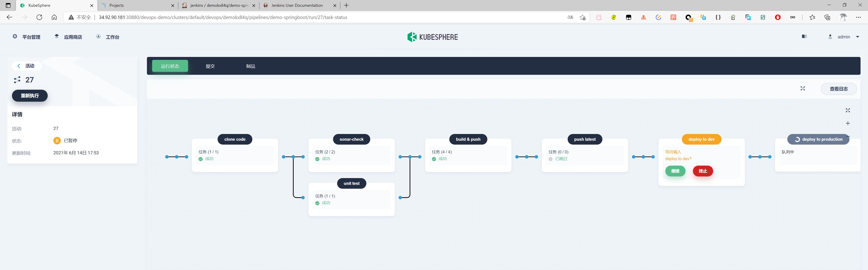Go back to 活动 list
The height and width of the screenshot is (270, 868).
coord(26,66)
